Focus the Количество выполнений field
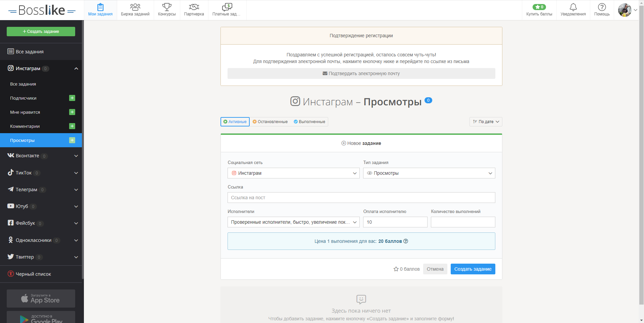Screen dimensions: 644x323 463,222
